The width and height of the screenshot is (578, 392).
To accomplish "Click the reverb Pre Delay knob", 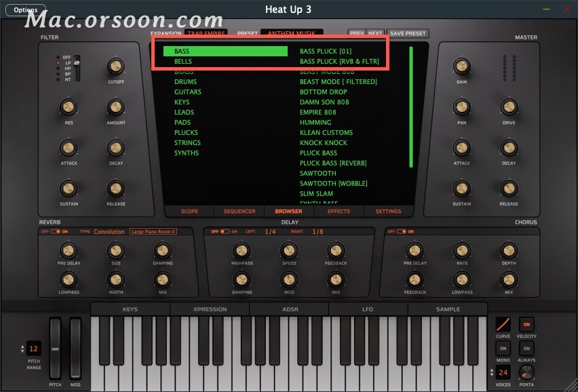I will [69, 250].
